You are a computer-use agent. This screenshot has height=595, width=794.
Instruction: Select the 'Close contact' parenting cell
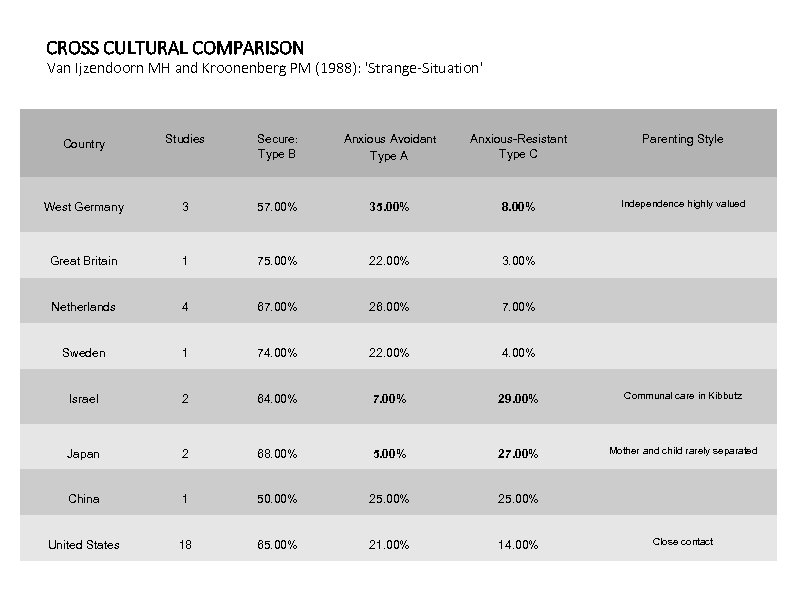(682, 542)
